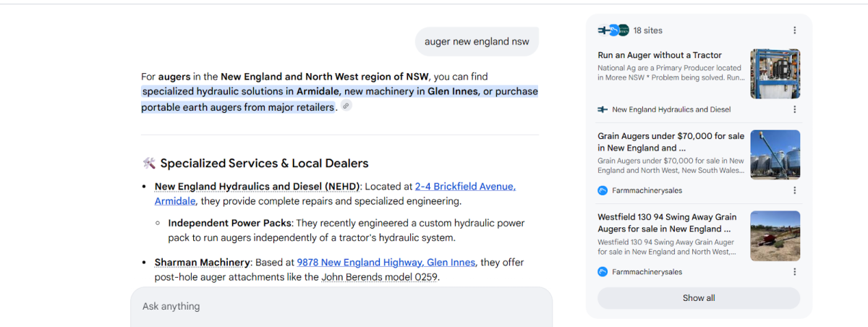
Task: Click the grain auger silos thumbnail image
Action: [x=775, y=155]
